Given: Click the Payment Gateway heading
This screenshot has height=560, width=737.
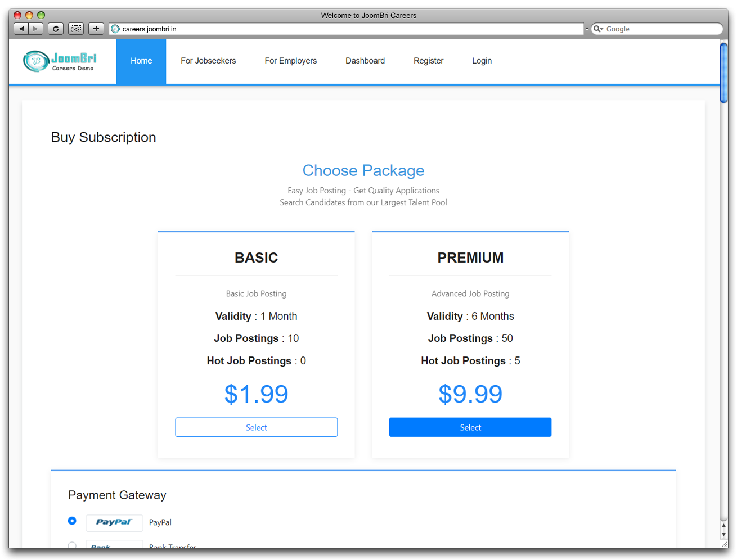Looking at the screenshot, I should pyautogui.click(x=117, y=495).
